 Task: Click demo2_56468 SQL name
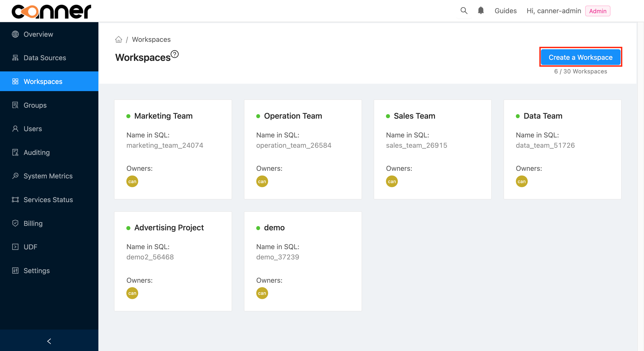150,257
